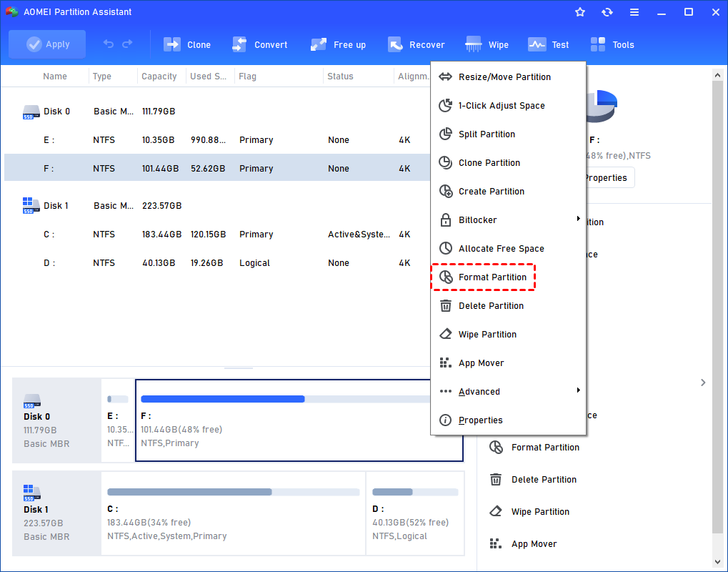Open the Convert tool in the toolbar
This screenshot has width=728, height=572.
coord(239,44)
